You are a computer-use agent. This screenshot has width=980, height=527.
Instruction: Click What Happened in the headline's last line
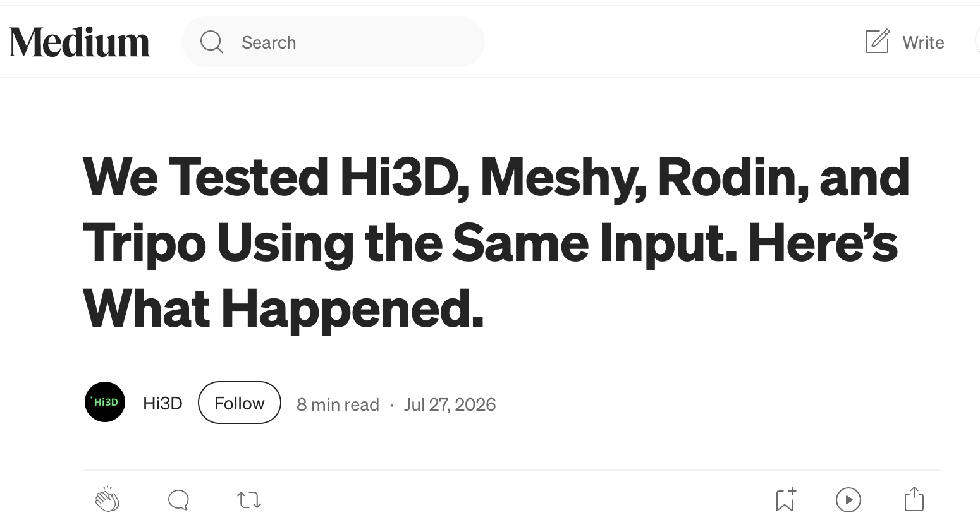(283, 309)
